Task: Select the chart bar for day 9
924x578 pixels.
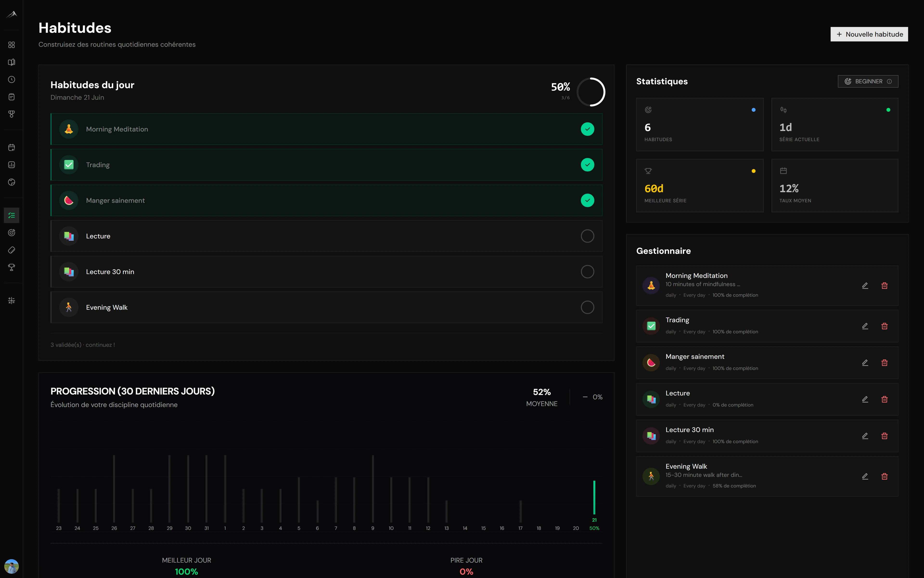Action: [x=373, y=489]
